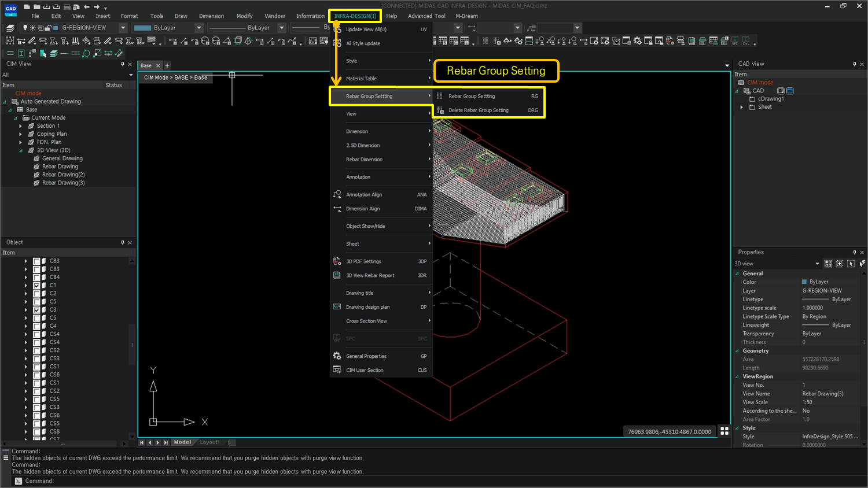Image resolution: width=868 pixels, height=488 pixels.
Task: Open the 3D View Rebar Report icon
Action: coord(336,275)
